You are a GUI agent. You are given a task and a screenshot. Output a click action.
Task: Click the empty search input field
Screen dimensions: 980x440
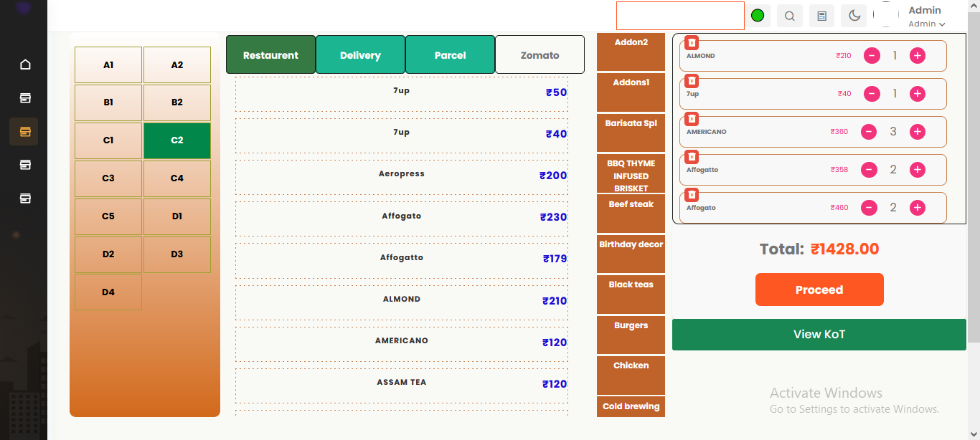pos(679,16)
